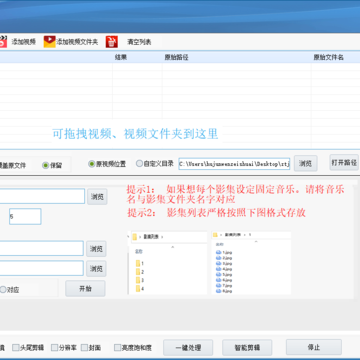Click the 原始路径 column header
Screen dimensions: 360x360
pyautogui.click(x=176, y=57)
